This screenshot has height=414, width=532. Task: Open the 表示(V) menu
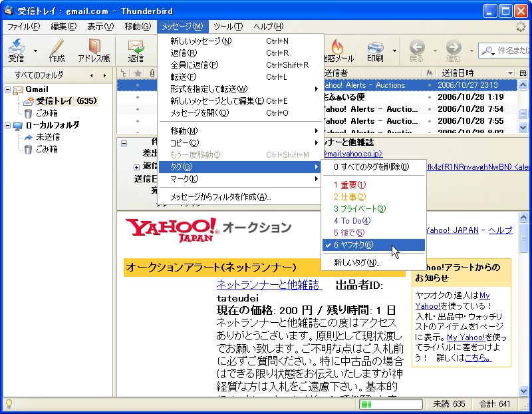[x=100, y=27]
